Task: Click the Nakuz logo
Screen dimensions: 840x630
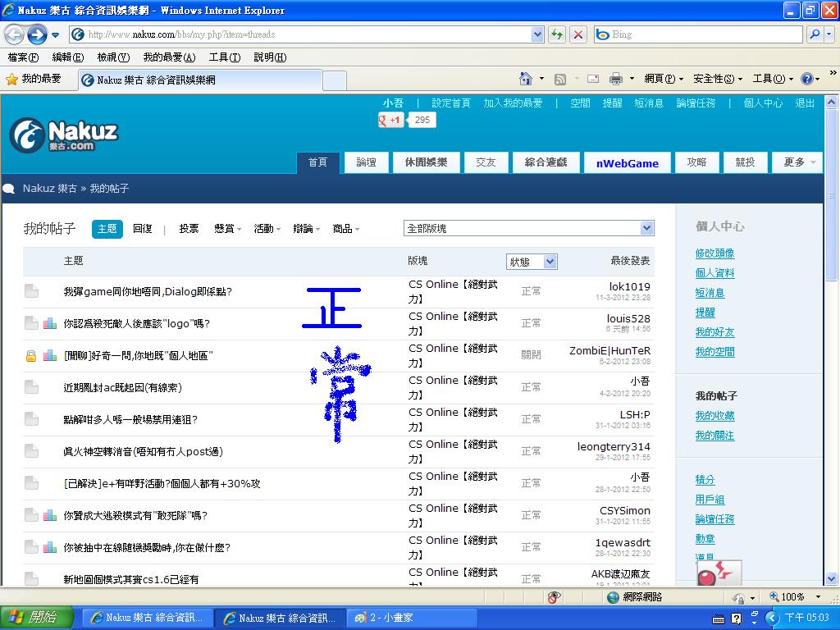Action: coord(64,135)
